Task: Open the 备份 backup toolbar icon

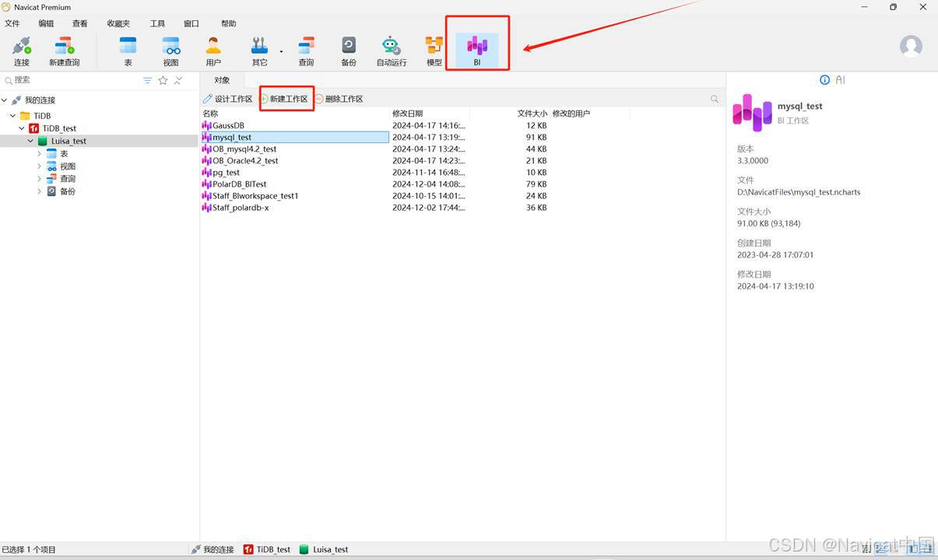Action: click(349, 51)
